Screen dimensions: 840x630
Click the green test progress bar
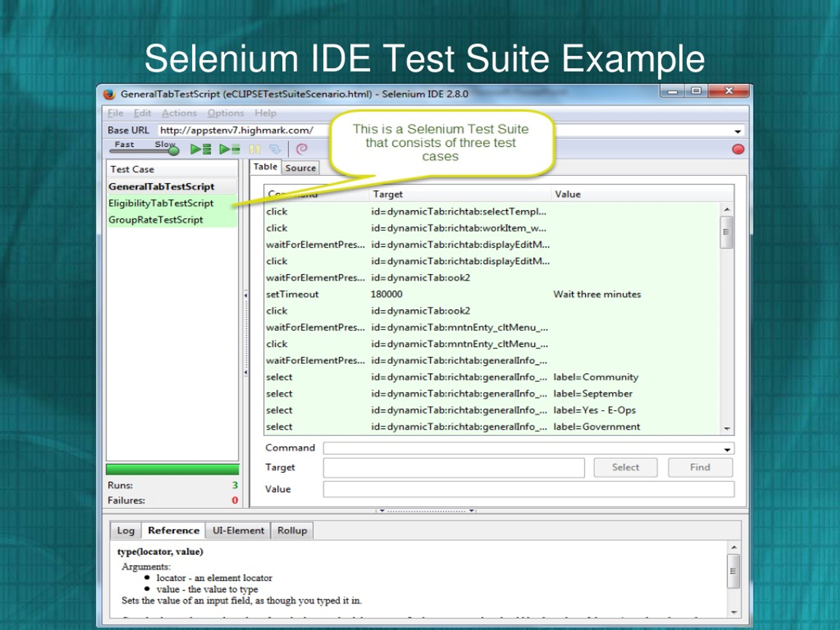(172, 469)
